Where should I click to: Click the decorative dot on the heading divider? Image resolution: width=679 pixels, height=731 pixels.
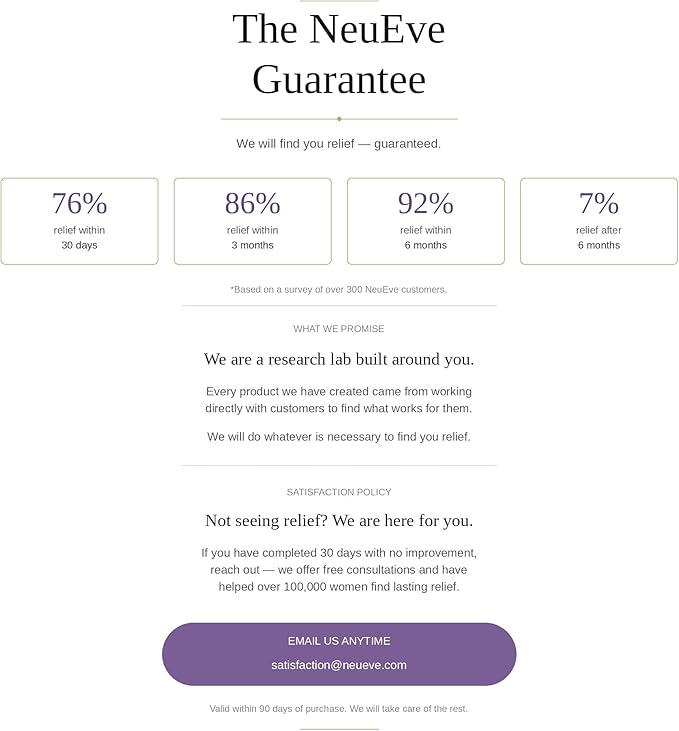click(x=339, y=119)
